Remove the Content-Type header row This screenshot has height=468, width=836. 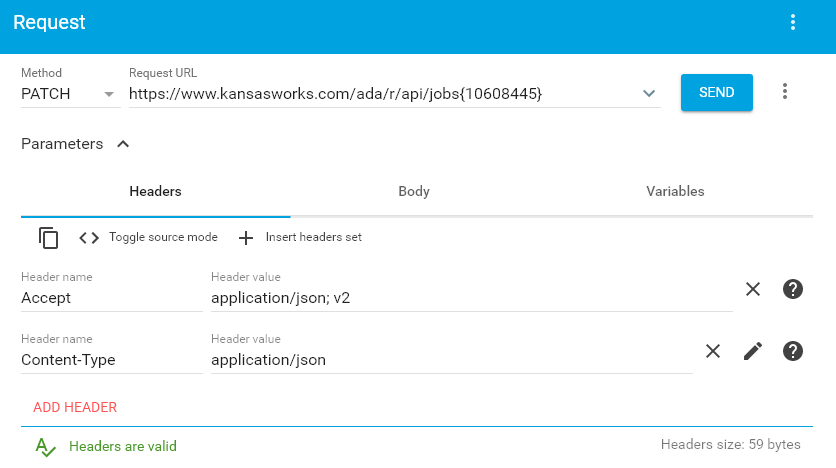pos(713,351)
